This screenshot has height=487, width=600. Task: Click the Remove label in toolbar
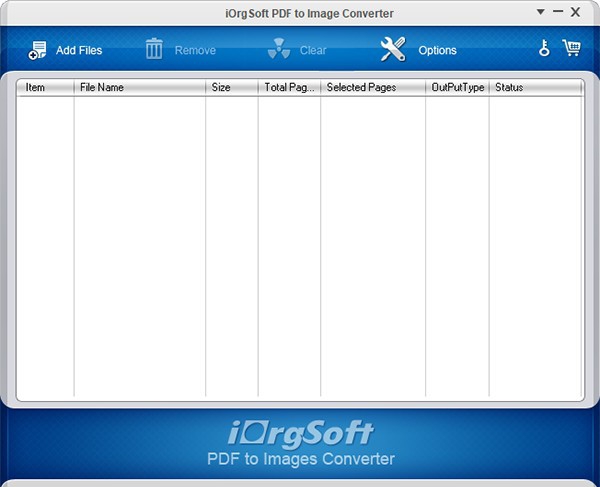pyautogui.click(x=195, y=50)
